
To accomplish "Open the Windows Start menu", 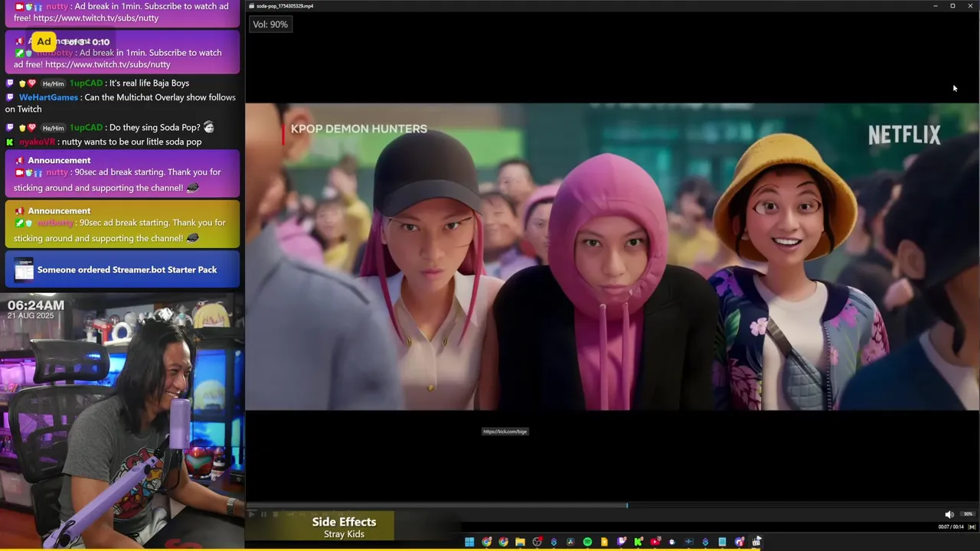I will click(469, 542).
